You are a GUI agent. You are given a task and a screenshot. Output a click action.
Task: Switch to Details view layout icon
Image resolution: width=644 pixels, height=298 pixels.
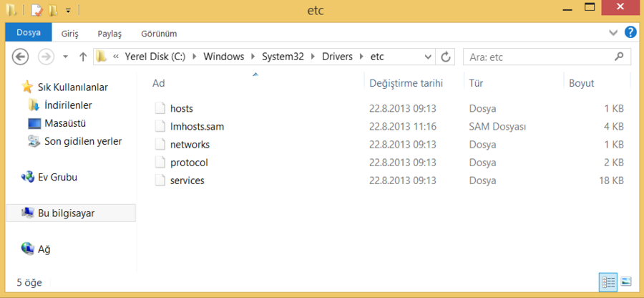coord(608,282)
